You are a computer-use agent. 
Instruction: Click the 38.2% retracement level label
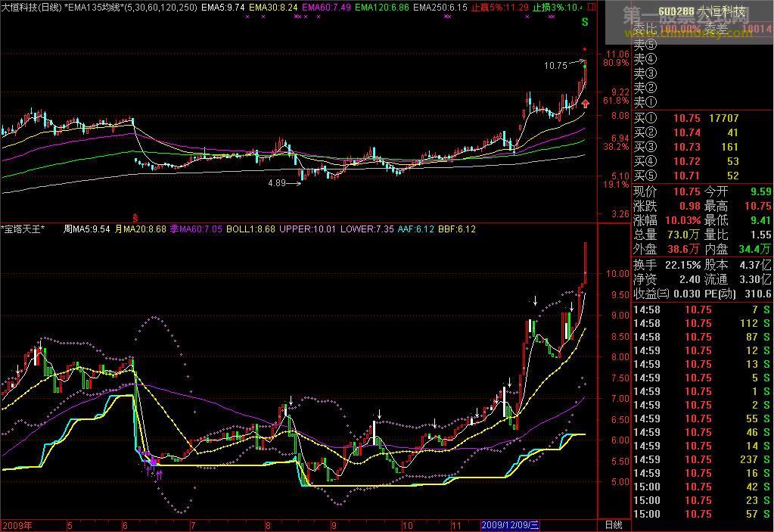(616, 147)
